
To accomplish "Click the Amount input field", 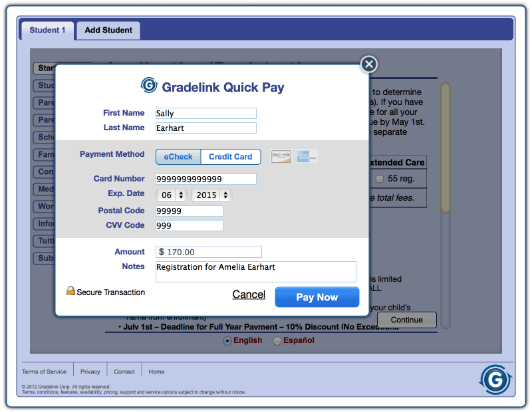I will 209,252.
